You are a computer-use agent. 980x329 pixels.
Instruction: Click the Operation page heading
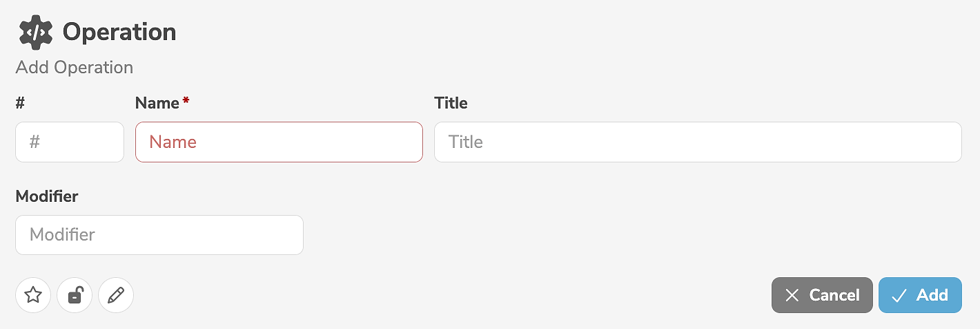pos(119,32)
